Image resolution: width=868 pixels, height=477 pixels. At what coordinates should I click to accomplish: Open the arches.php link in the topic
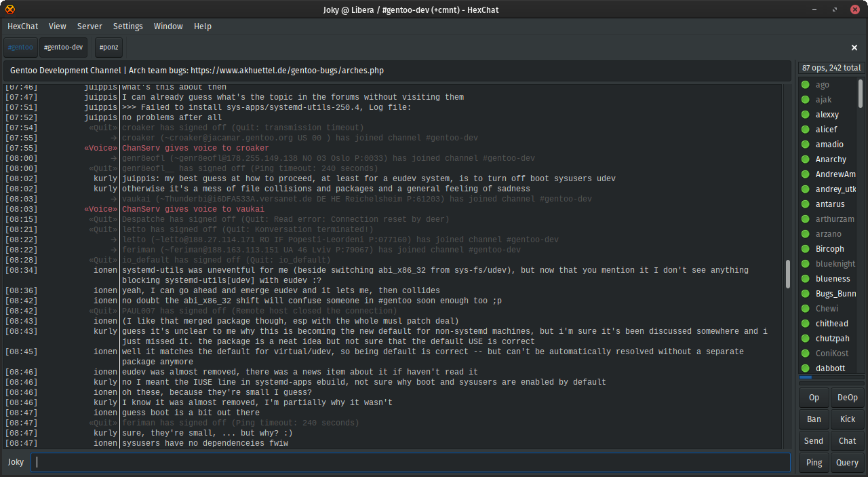(x=287, y=71)
